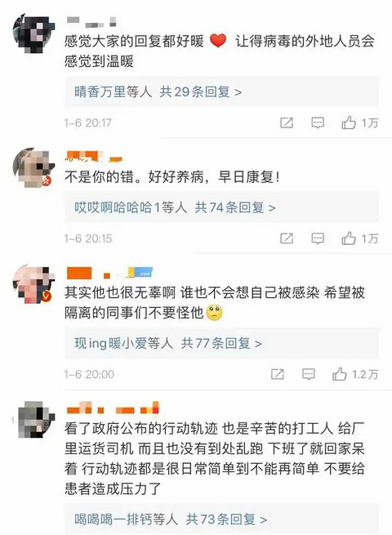
Task: Expand the 共29条回复 thread
Action: 201,91
